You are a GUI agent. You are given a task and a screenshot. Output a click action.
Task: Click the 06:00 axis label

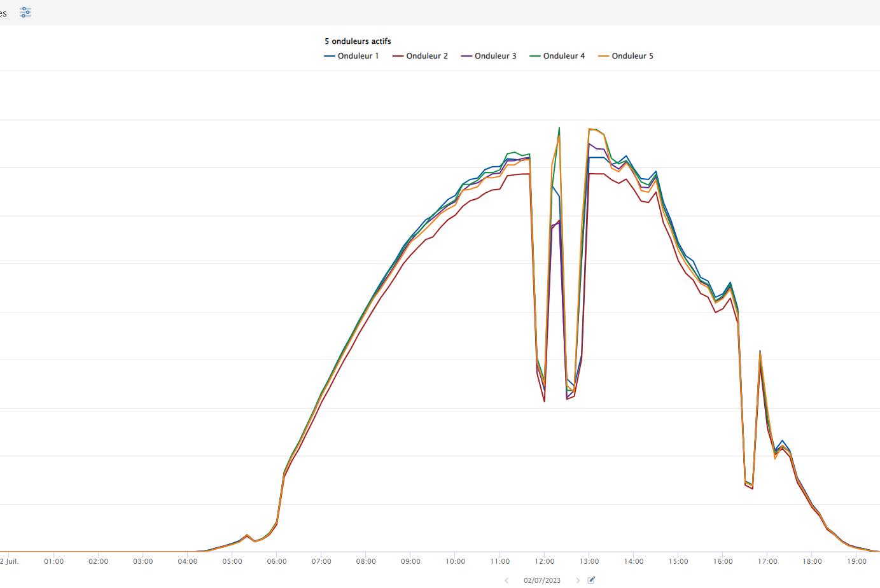tap(277, 561)
